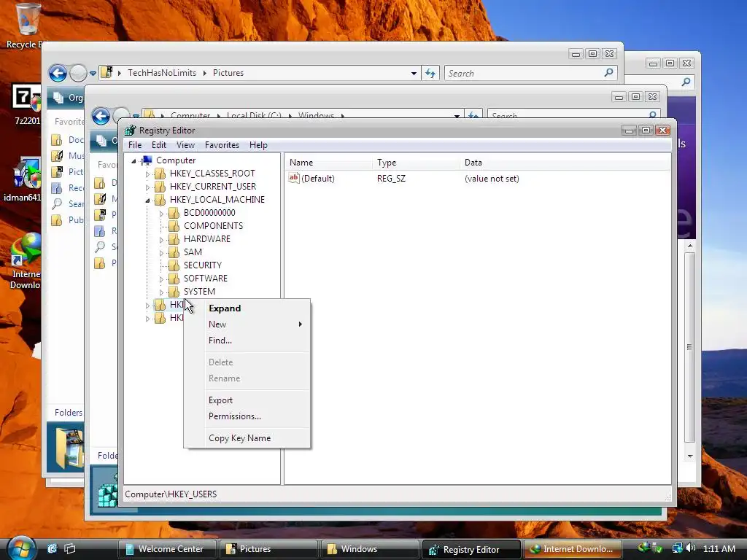Open the View menu
The height and width of the screenshot is (560, 747).
(185, 145)
